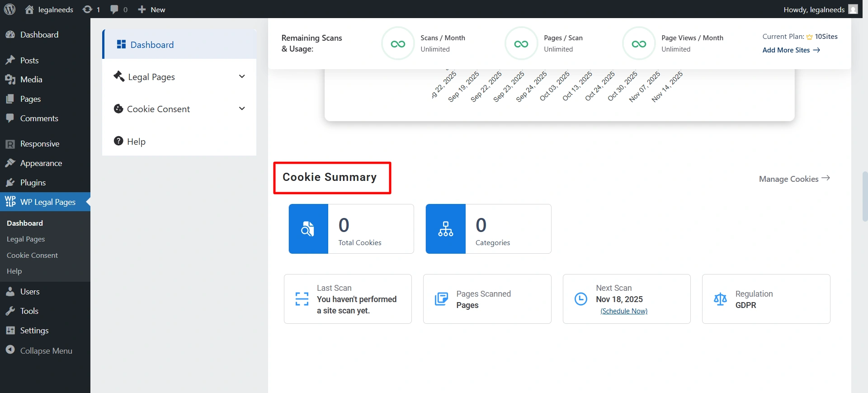Click the Schedule Now link
Image resolution: width=868 pixels, height=393 pixels.
[624, 311]
